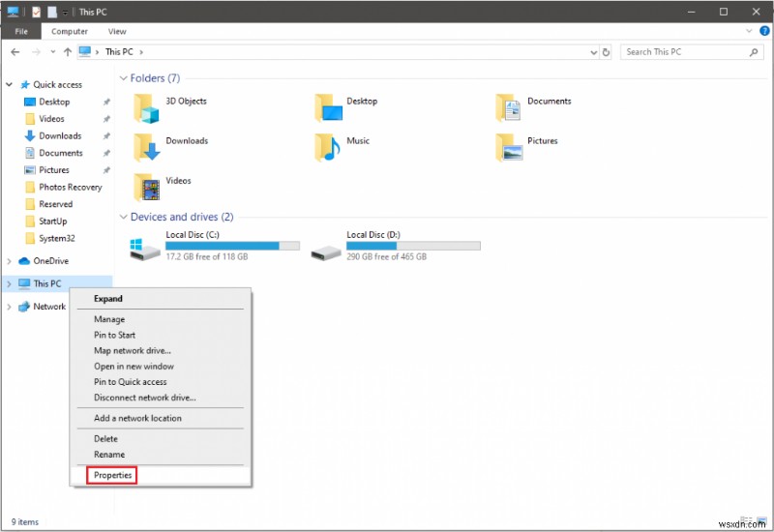The width and height of the screenshot is (774, 532).
Task: Unpin Desktop using its pin icon
Action: (106, 103)
